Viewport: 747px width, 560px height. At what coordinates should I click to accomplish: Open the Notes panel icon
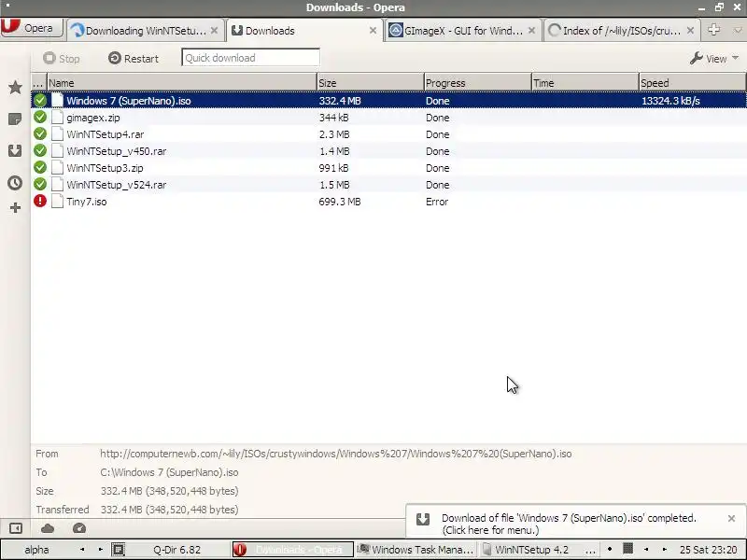(x=15, y=119)
